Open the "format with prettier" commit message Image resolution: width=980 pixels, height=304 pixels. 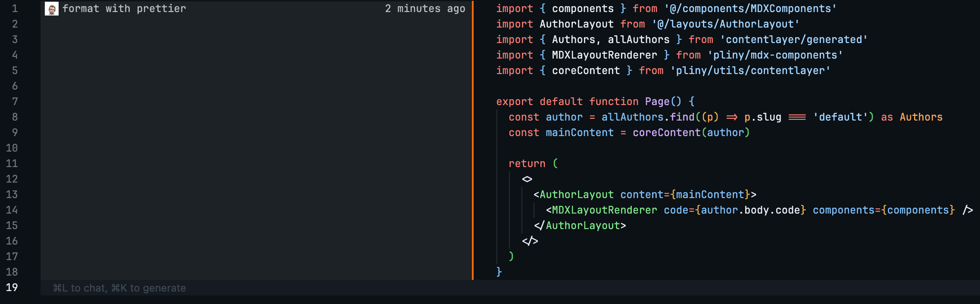pos(124,9)
